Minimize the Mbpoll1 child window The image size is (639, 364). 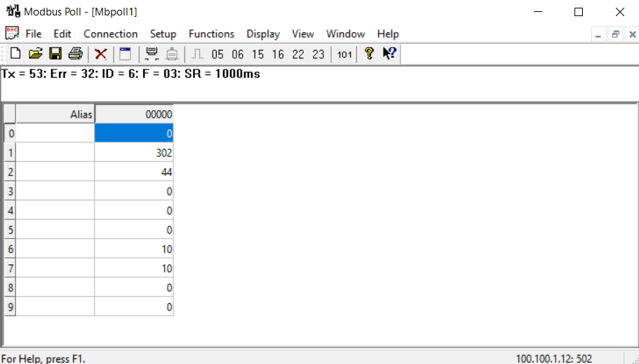[598, 34]
